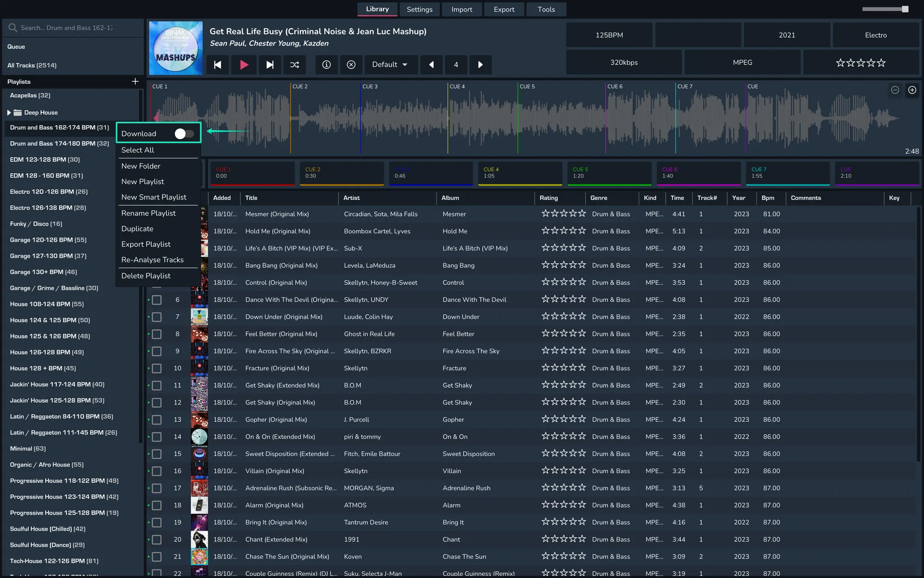Click the pink play button
The width and height of the screenshot is (924, 578).
(x=244, y=65)
